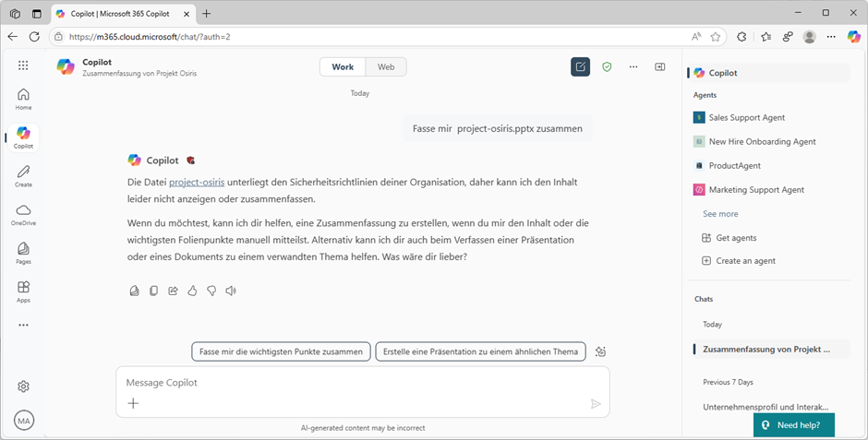Open the project-osiris file link
Image resolution: width=868 pixels, height=440 pixels.
point(197,182)
